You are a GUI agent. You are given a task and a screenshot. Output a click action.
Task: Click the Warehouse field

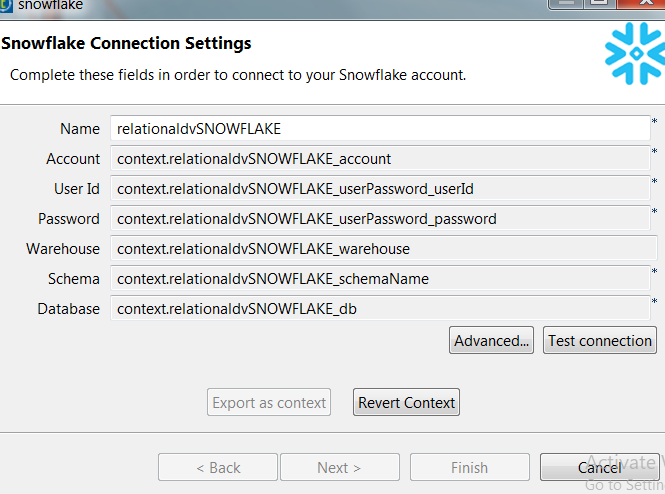click(384, 248)
